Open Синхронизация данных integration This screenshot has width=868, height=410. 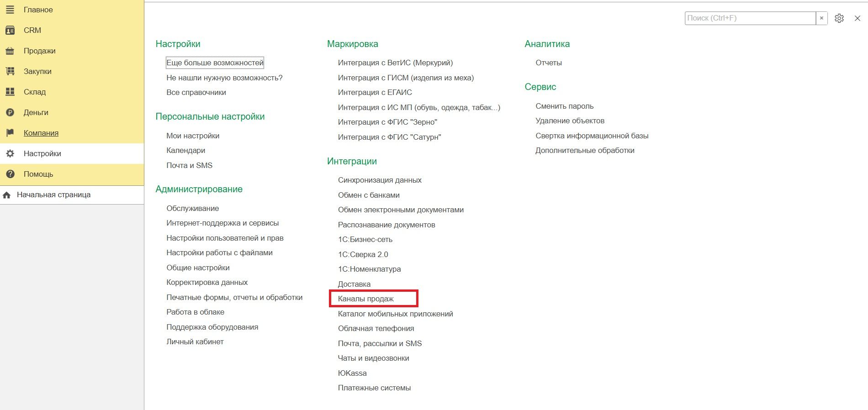point(380,180)
